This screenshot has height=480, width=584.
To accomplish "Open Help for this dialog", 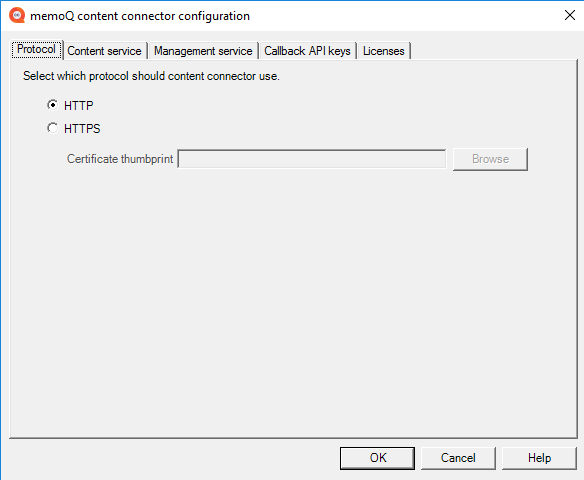I will (x=539, y=458).
